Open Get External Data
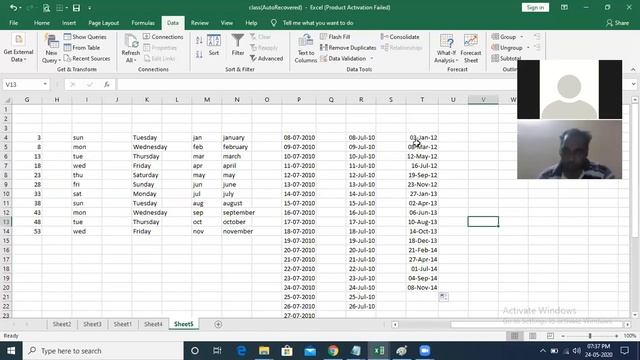The width and height of the screenshot is (640, 360). pyautogui.click(x=18, y=49)
